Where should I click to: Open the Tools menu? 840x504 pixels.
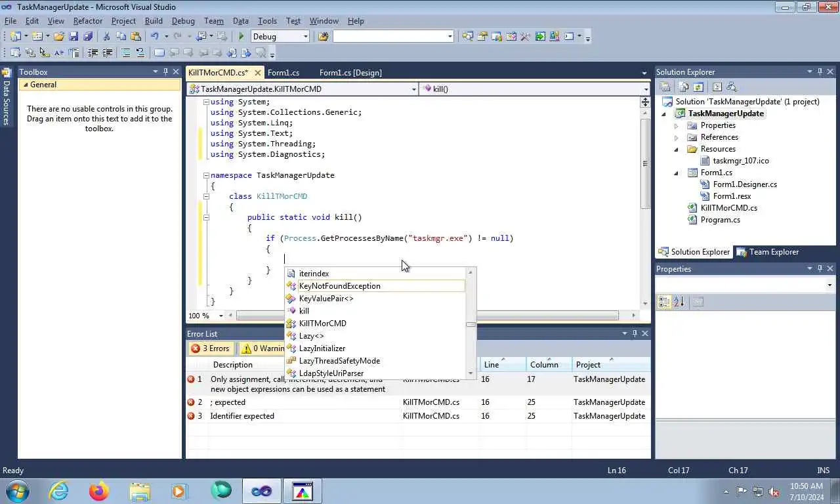point(267,21)
